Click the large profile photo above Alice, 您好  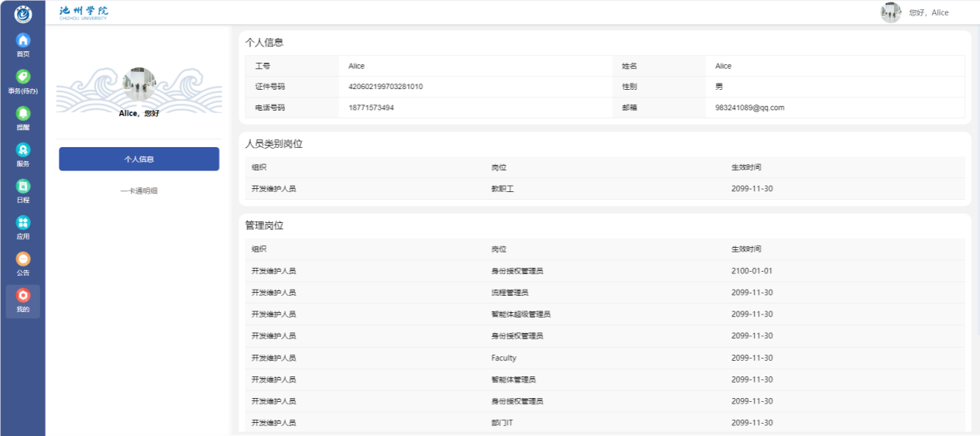point(139,84)
